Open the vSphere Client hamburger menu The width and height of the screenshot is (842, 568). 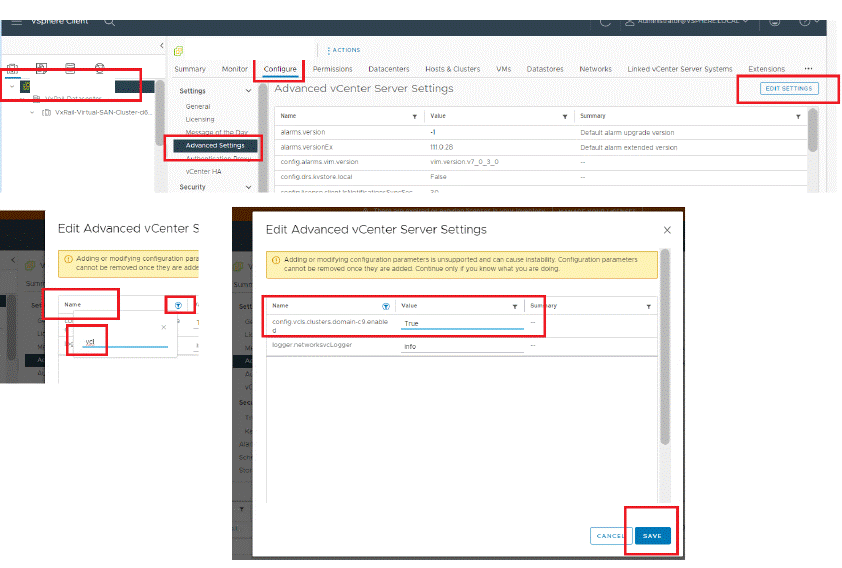click(17, 23)
